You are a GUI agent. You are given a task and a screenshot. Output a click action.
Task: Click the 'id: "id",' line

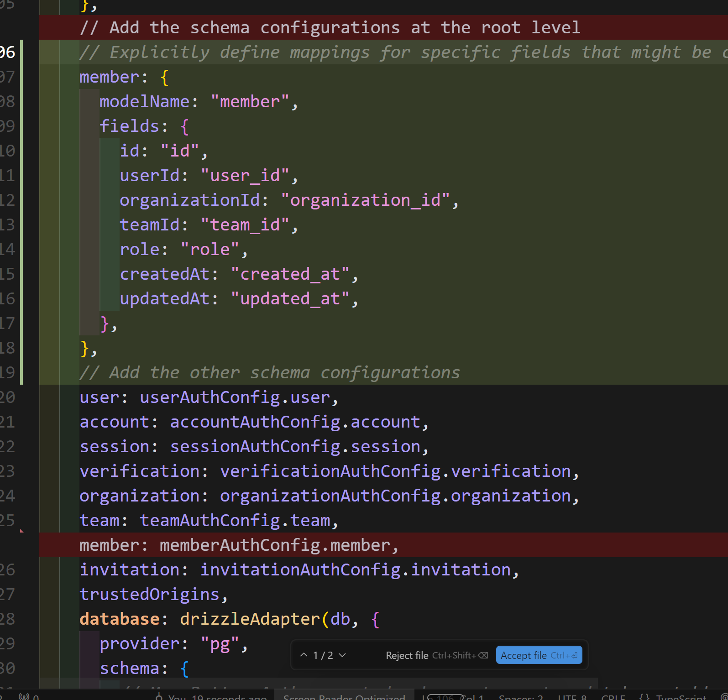click(x=164, y=151)
